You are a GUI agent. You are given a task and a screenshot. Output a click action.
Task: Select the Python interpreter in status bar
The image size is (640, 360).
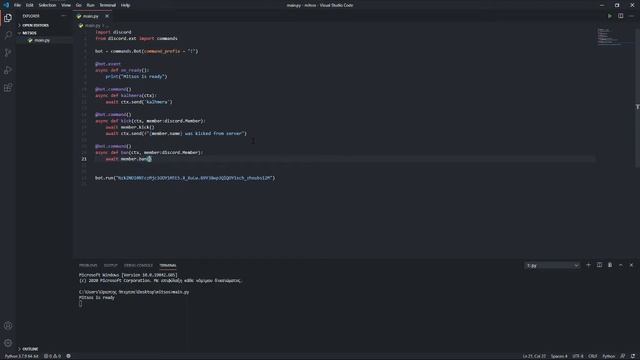point(21,356)
